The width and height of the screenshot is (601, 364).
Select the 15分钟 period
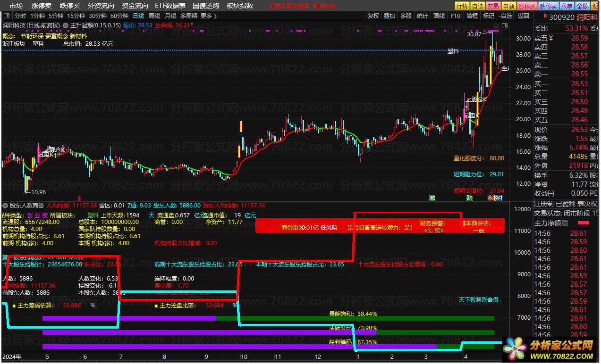point(76,16)
